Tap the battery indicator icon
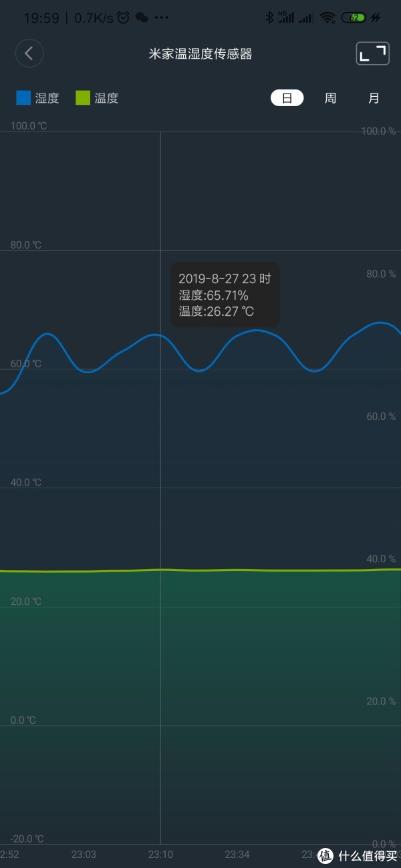This screenshot has height=868, width=401. tap(355, 18)
